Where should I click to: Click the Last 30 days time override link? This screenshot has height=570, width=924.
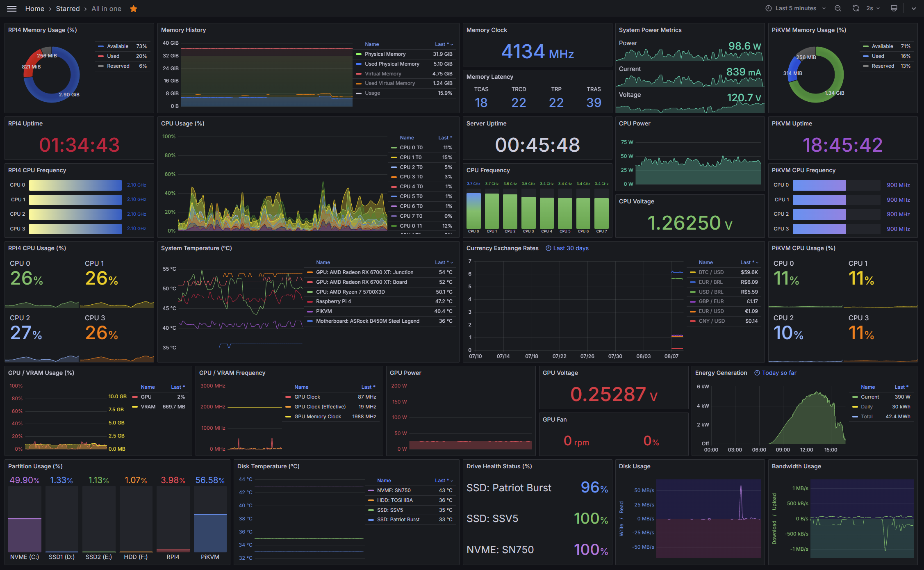tap(571, 248)
